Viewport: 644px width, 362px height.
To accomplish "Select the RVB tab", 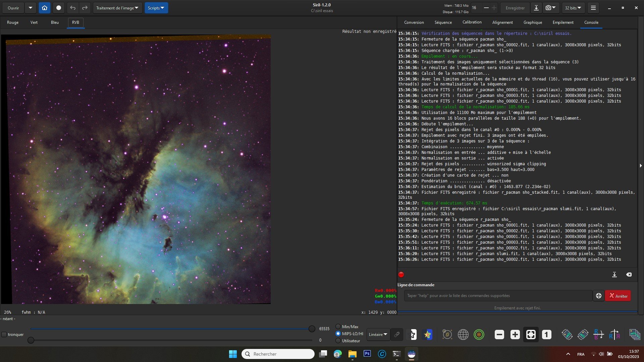I will point(75,22).
